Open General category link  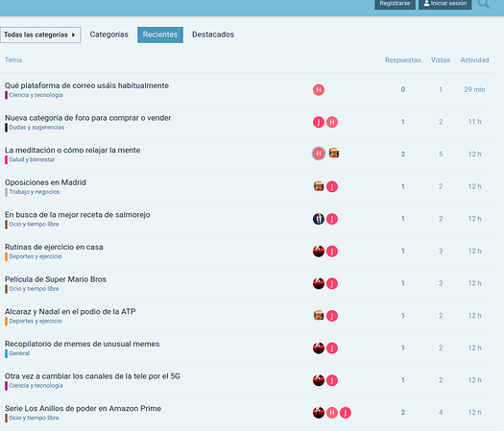point(19,353)
